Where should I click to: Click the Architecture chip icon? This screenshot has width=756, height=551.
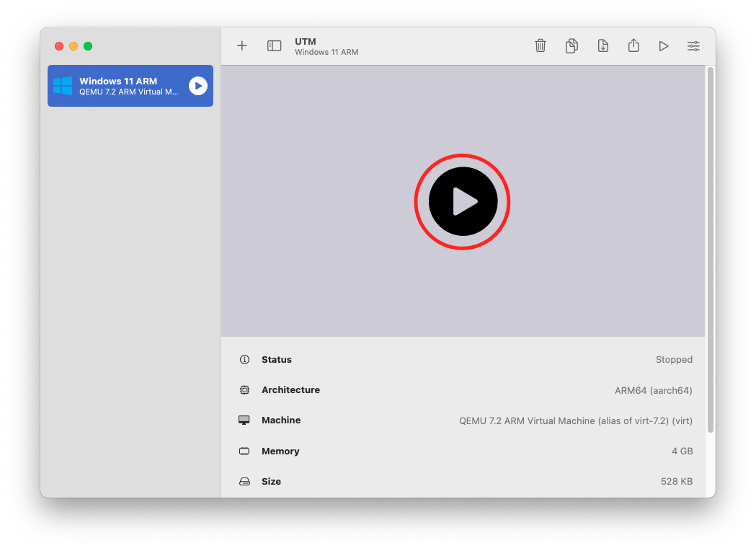[244, 390]
